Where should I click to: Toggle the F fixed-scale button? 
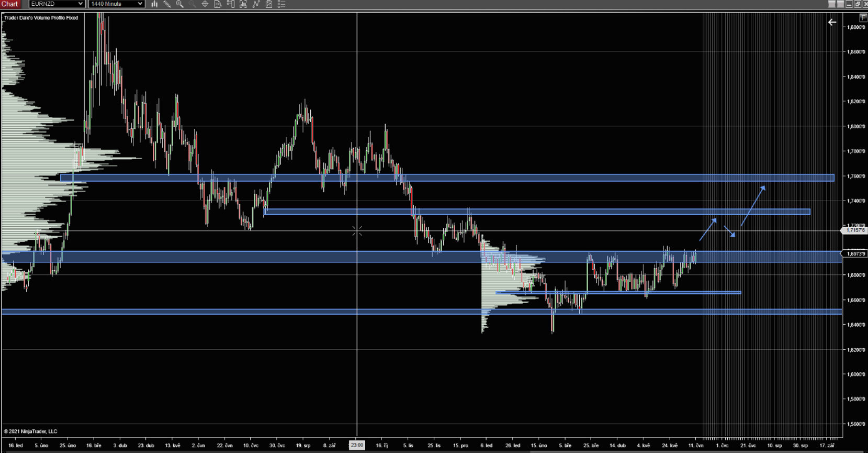click(863, 18)
